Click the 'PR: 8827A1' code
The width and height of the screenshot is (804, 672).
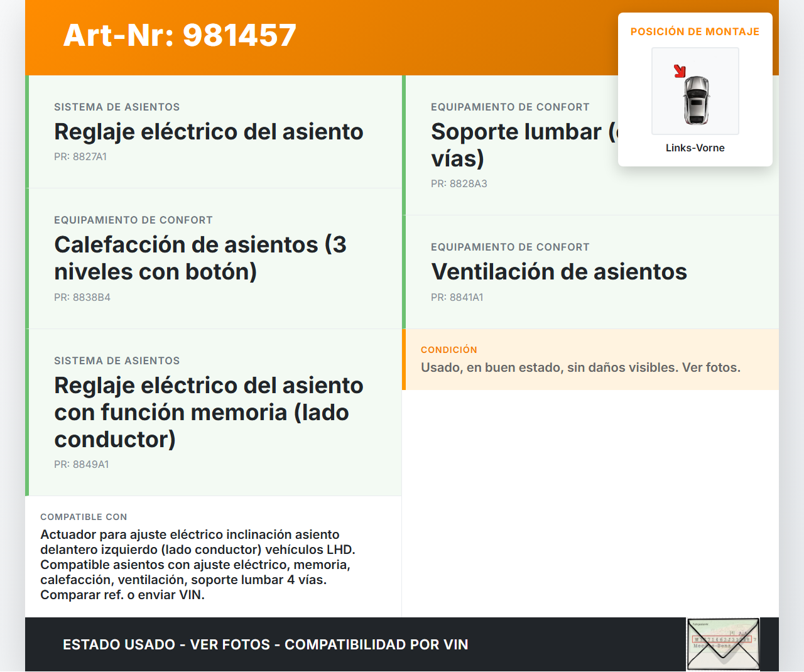click(80, 156)
